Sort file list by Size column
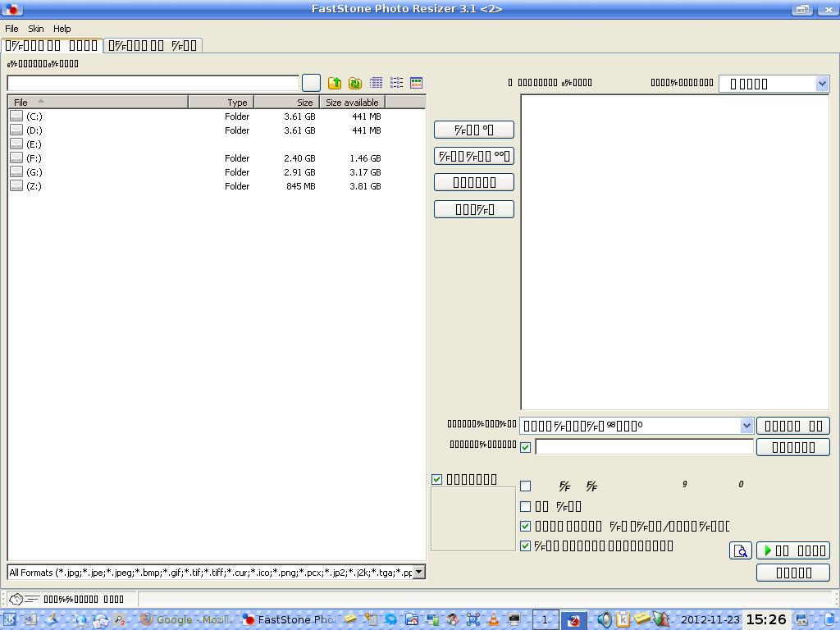 pos(287,103)
